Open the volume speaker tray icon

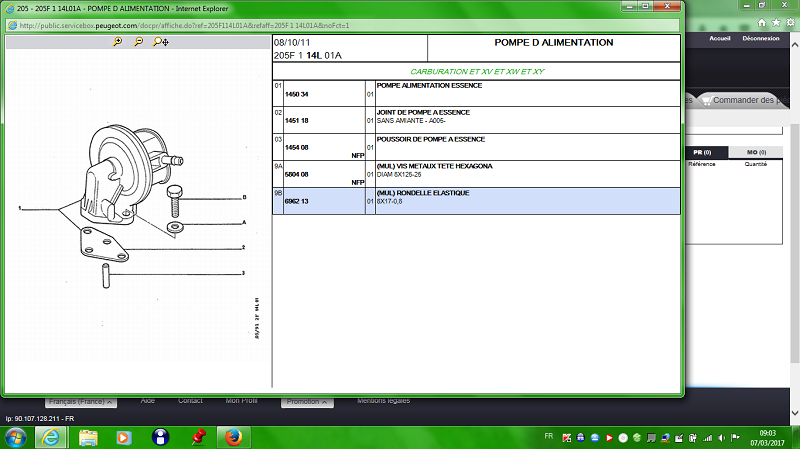coord(721,438)
